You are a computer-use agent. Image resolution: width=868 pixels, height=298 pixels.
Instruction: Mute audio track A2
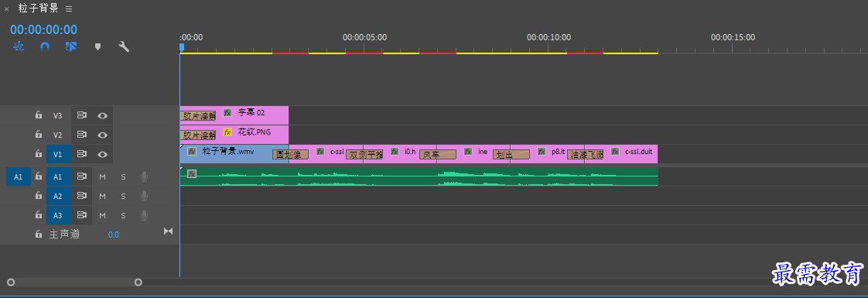pos(102,196)
